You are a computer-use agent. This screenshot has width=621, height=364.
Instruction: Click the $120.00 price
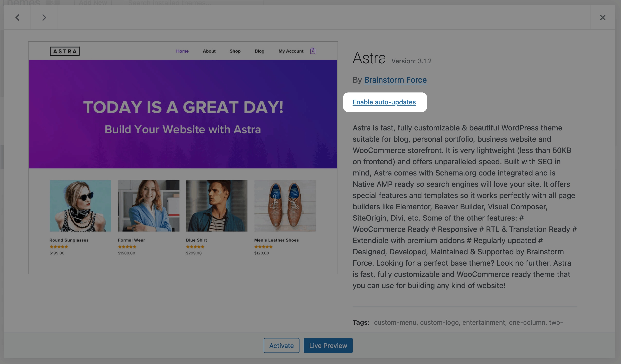coord(262,253)
